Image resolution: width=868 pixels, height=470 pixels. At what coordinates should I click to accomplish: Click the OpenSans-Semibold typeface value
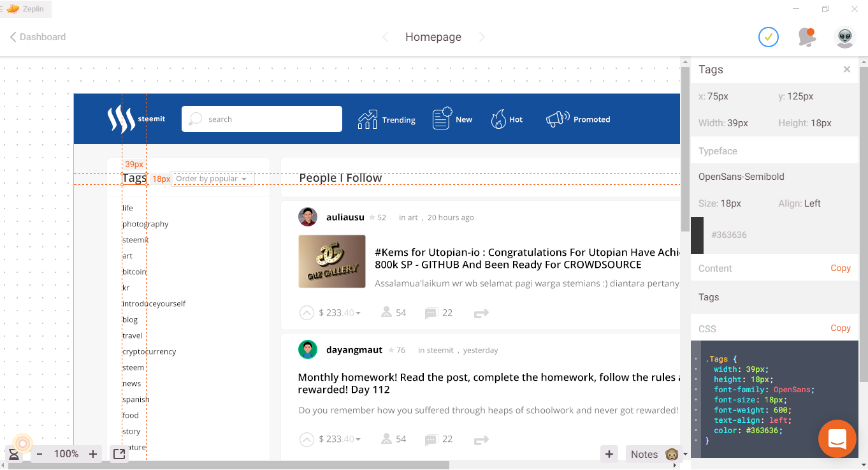click(x=741, y=177)
